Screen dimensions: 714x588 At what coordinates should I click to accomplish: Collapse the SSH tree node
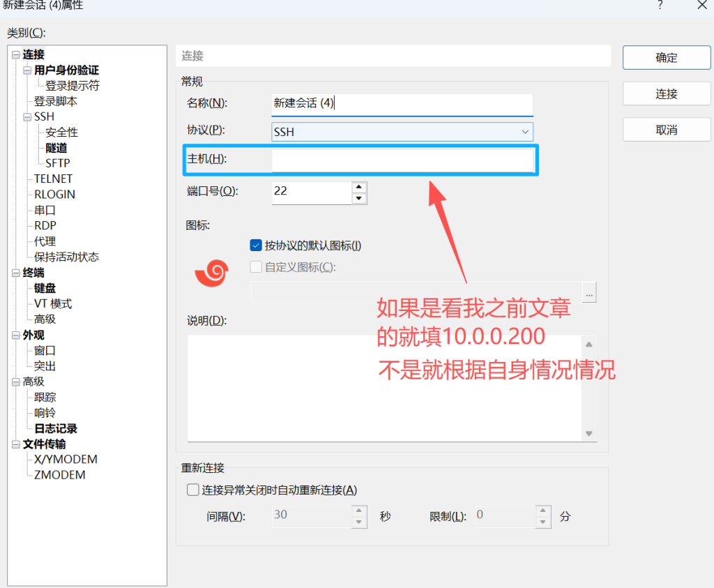tap(27, 117)
